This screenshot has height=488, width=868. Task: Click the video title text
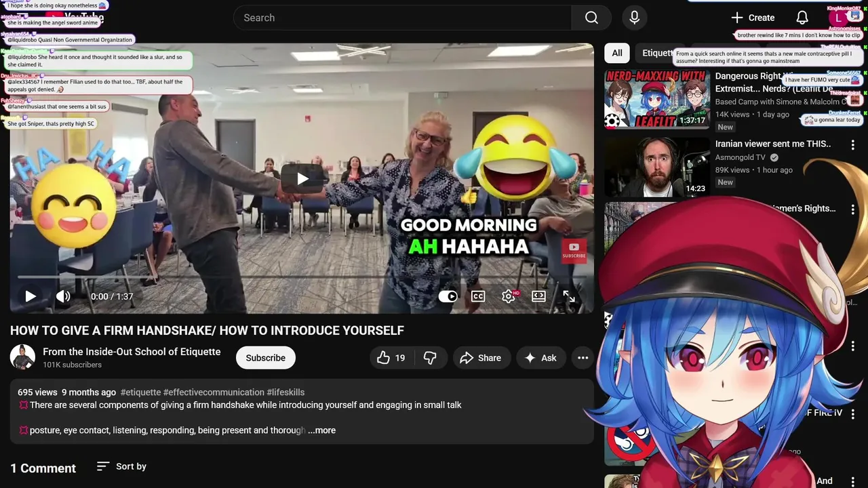(207, 331)
